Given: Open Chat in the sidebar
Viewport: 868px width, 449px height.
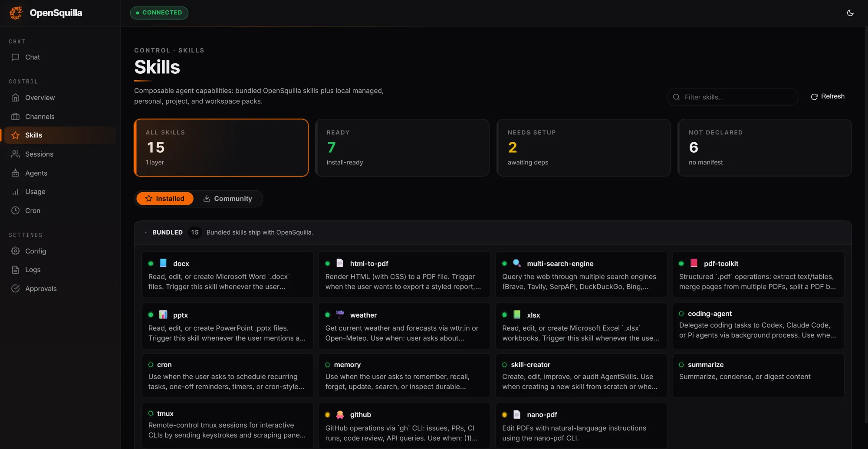Looking at the screenshot, I should coord(60,57).
